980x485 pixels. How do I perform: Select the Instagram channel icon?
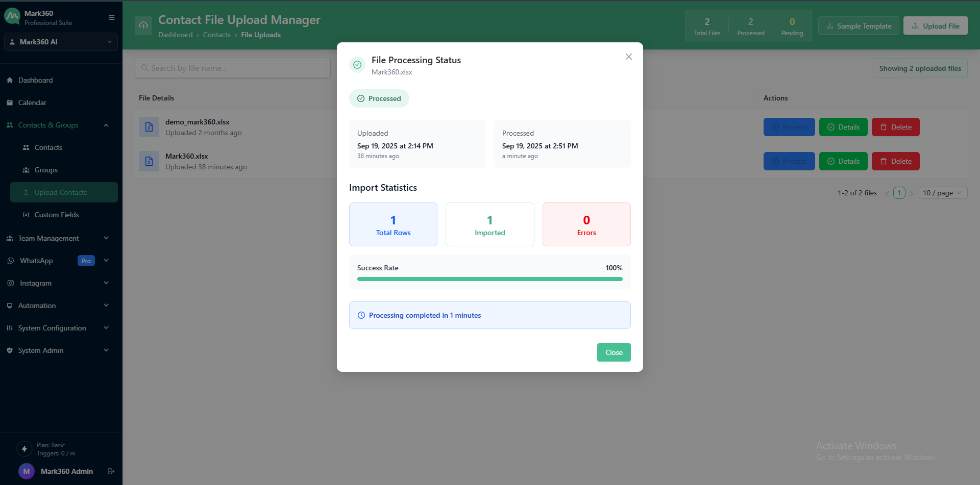tap(10, 283)
